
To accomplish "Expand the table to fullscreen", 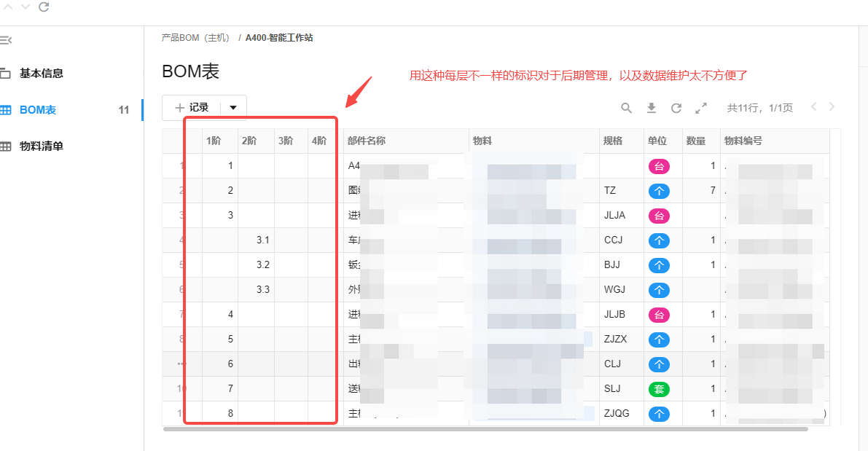I will tap(701, 108).
